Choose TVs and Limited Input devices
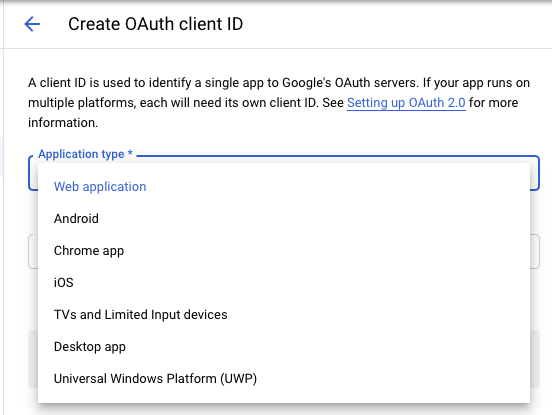 click(x=284, y=315)
